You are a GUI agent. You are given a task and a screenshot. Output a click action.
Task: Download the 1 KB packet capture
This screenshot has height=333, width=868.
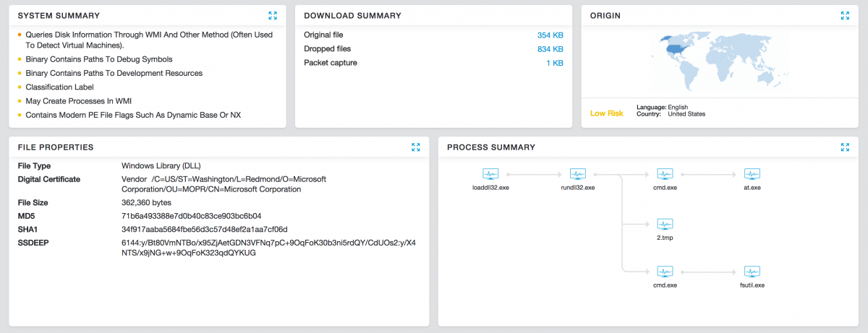[x=554, y=63]
